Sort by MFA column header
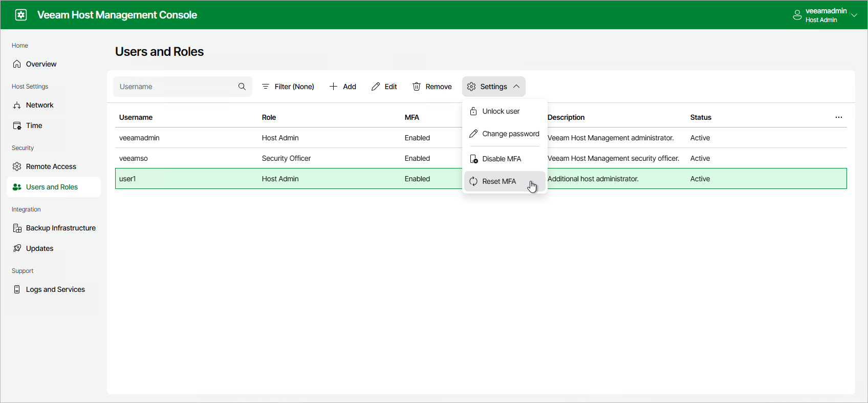The width and height of the screenshot is (868, 403). pos(411,117)
